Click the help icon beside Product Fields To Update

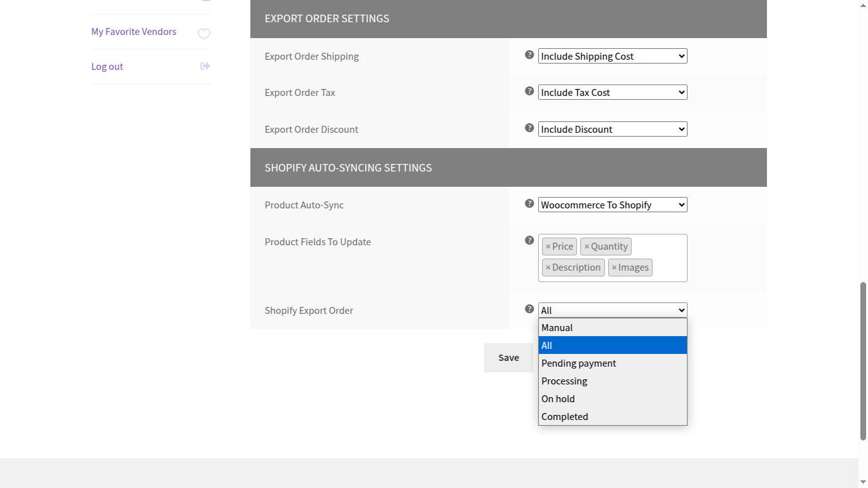pos(529,240)
